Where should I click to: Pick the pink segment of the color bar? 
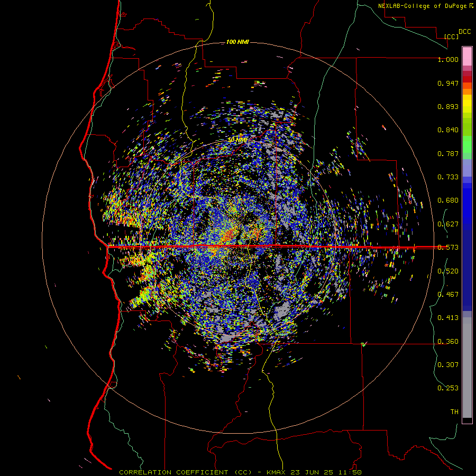(x=467, y=57)
